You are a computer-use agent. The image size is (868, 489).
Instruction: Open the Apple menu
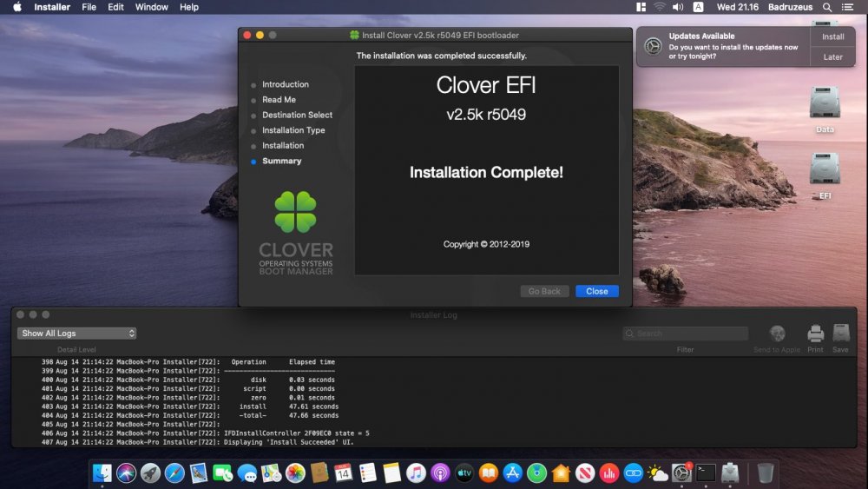click(x=17, y=7)
